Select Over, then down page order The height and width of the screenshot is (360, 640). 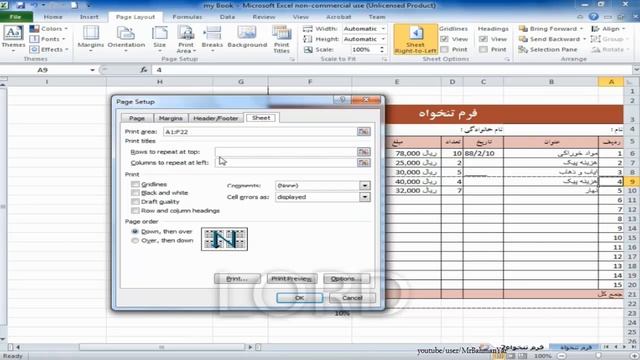[135, 241]
